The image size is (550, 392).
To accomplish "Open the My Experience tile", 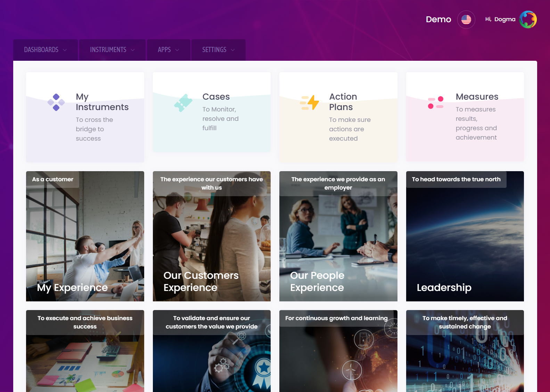I will (x=85, y=236).
